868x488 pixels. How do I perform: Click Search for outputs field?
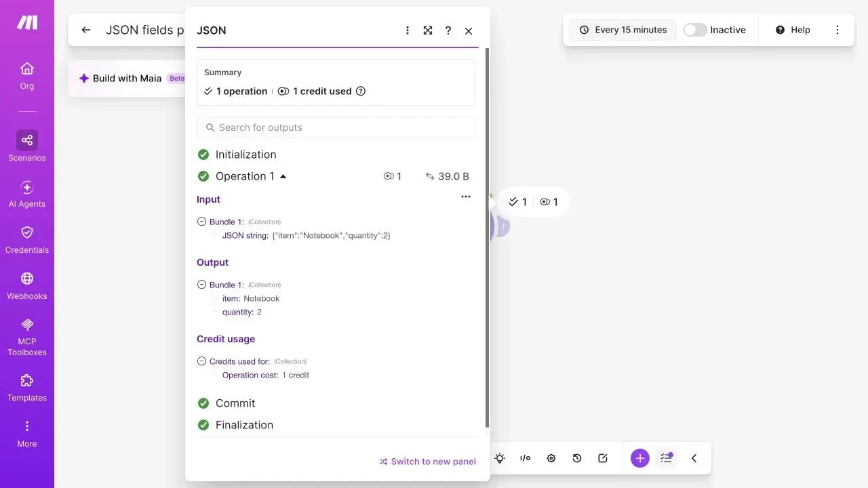[x=336, y=127]
